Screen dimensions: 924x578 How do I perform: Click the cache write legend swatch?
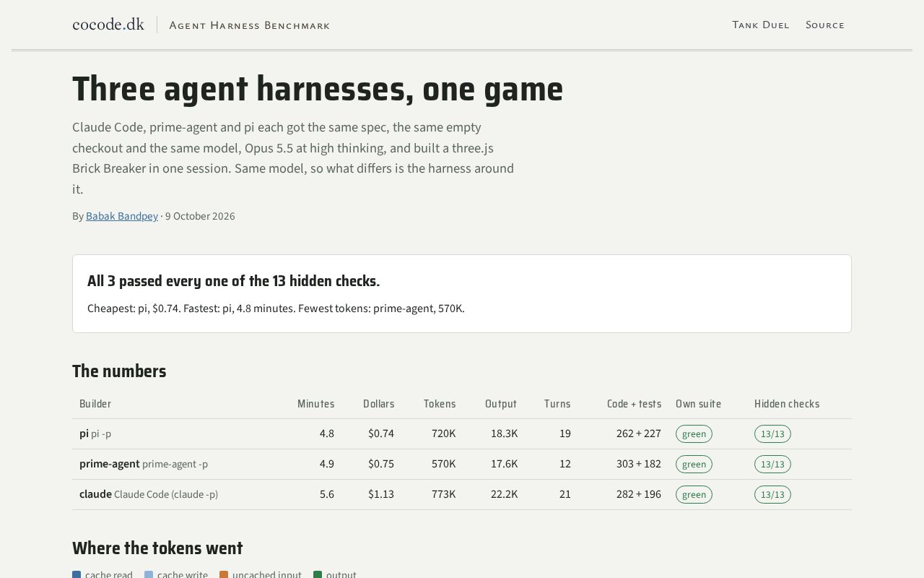tap(149, 575)
